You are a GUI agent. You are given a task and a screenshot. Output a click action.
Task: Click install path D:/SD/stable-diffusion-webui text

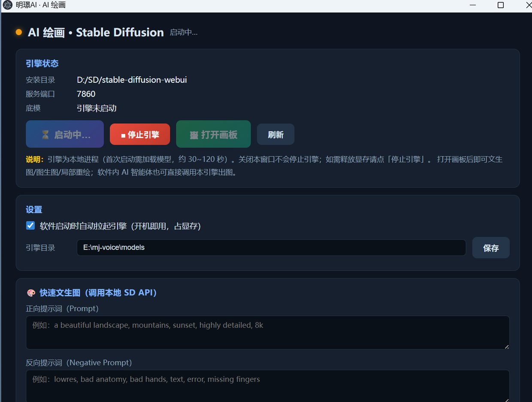click(132, 80)
